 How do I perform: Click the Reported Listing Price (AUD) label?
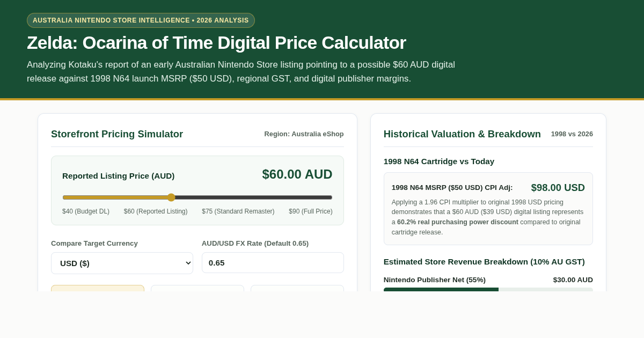pyautogui.click(x=119, y=176)
